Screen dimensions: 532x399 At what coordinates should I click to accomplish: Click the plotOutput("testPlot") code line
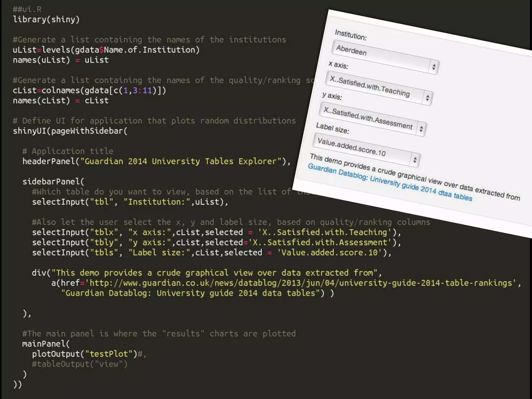[84, 354]
